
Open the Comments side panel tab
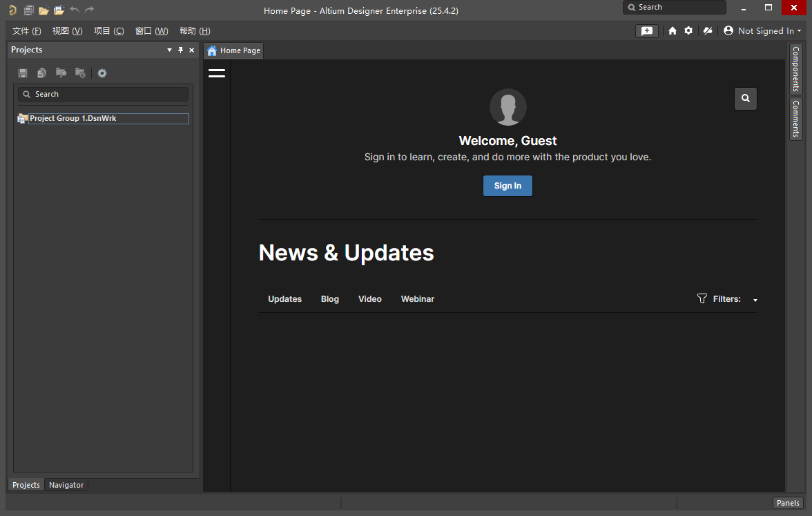pyautogui.click(x=795, y=119)
